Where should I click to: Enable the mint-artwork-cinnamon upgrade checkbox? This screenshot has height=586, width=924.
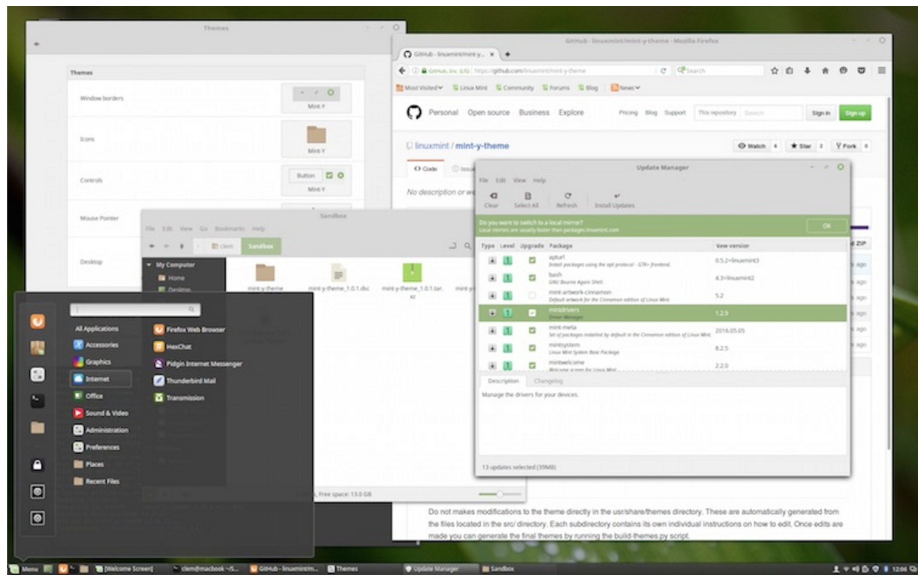pyautogui.click(x=532, y=295)
